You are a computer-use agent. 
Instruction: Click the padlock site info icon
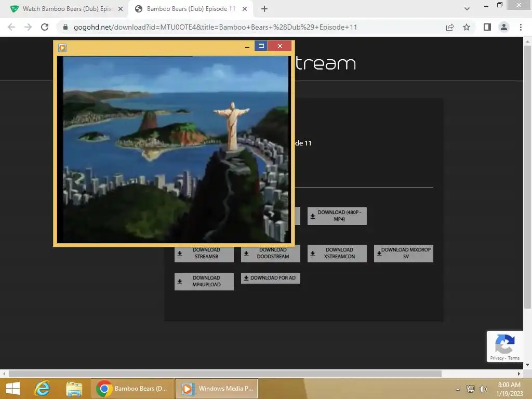point(65,27)
